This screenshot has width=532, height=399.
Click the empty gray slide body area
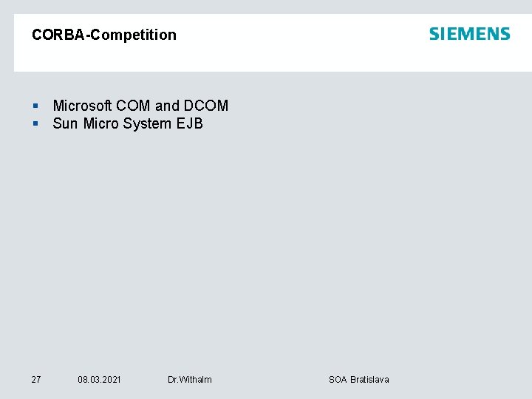(296, 244)
